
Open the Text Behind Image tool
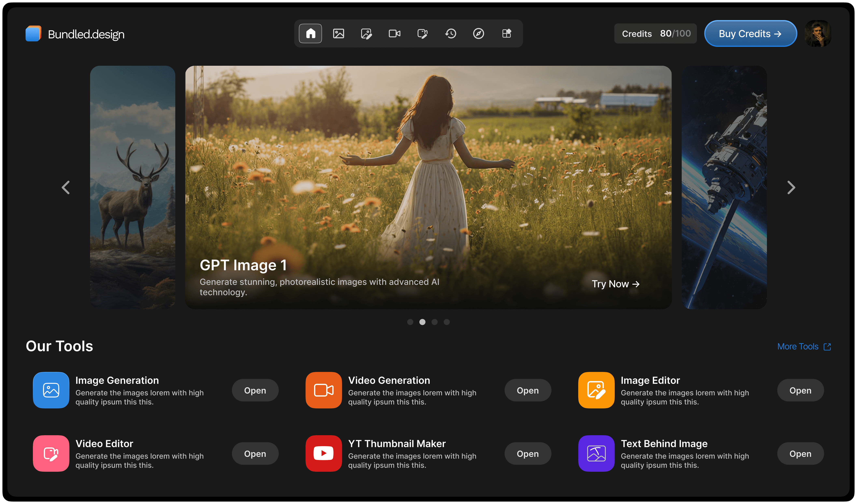pyautogui.click(x=800, y=454)
